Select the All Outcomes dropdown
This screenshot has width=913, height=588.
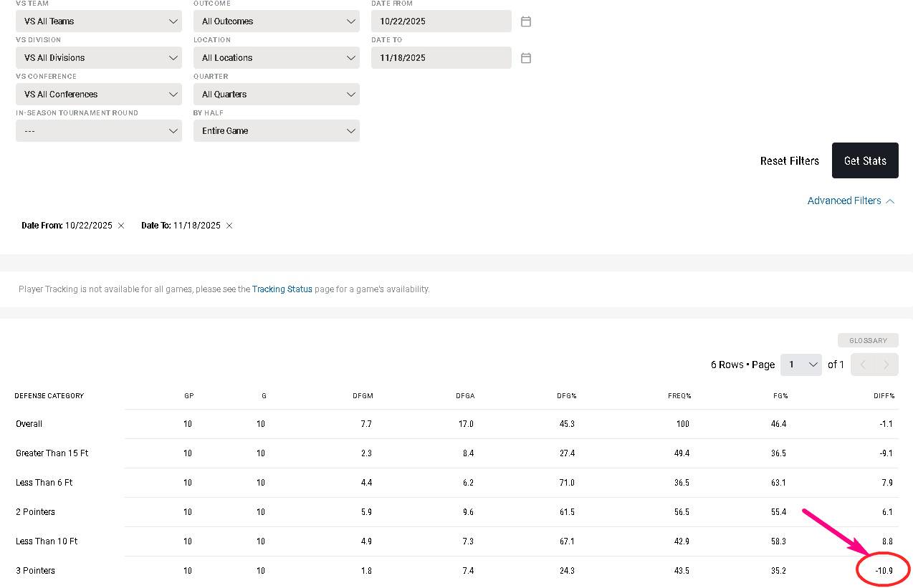pos(276,21)
